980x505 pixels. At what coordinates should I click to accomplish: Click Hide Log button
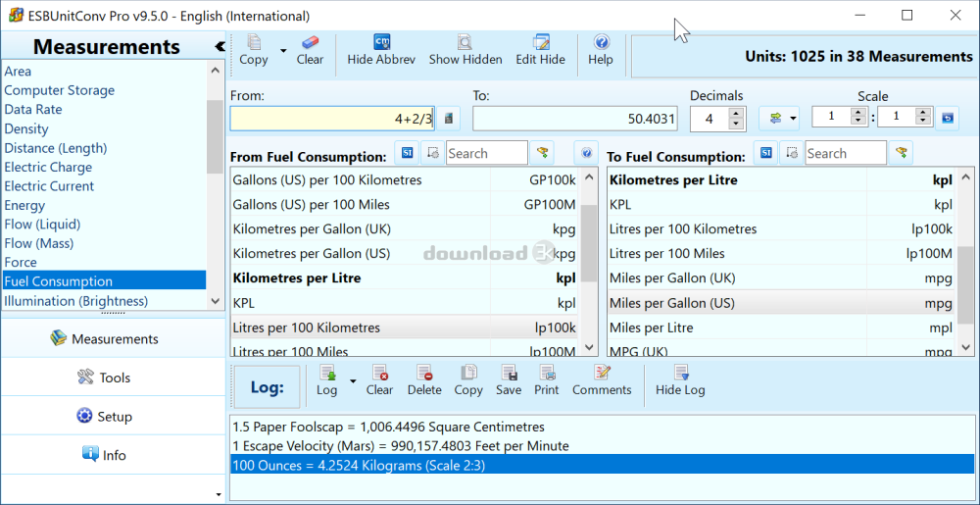click(x=680, y=381)
